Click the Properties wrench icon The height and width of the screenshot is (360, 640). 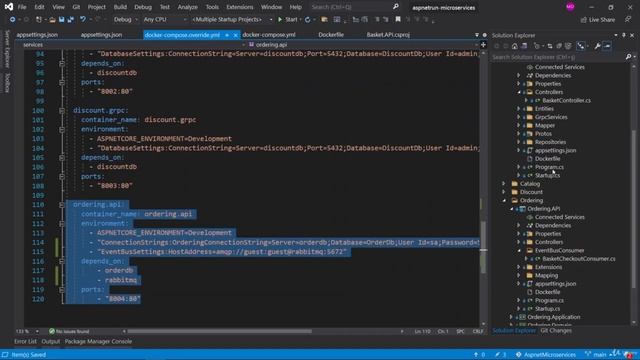coord(598,46)
